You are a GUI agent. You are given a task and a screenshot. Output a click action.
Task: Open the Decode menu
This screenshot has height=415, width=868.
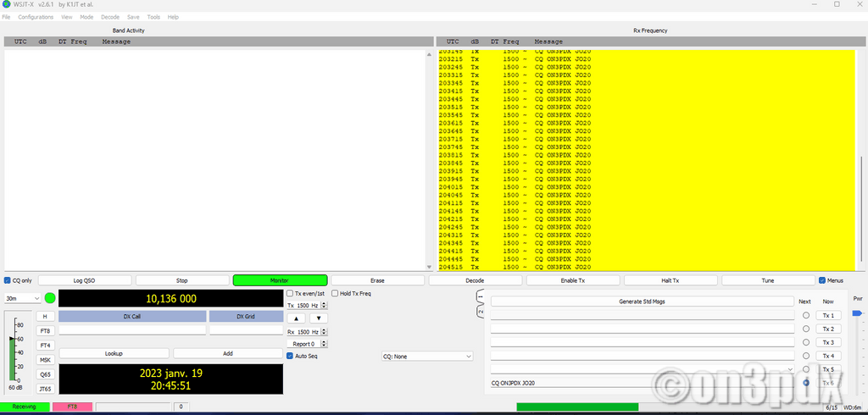(110, 17)
